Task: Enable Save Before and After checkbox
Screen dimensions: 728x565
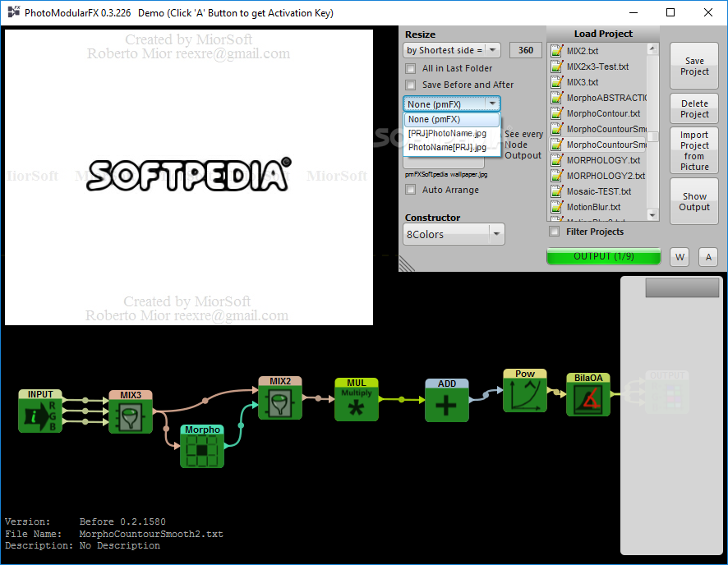Action: (411, 85)
